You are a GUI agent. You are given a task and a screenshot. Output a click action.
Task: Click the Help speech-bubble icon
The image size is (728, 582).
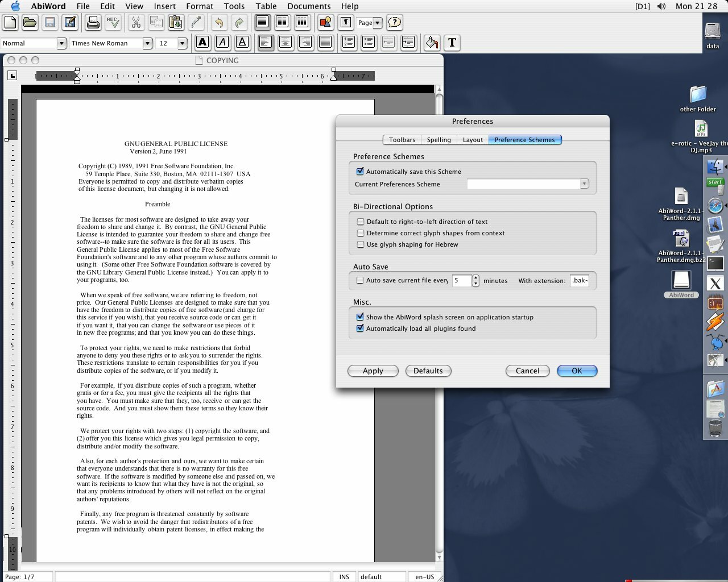coord(394,23)
